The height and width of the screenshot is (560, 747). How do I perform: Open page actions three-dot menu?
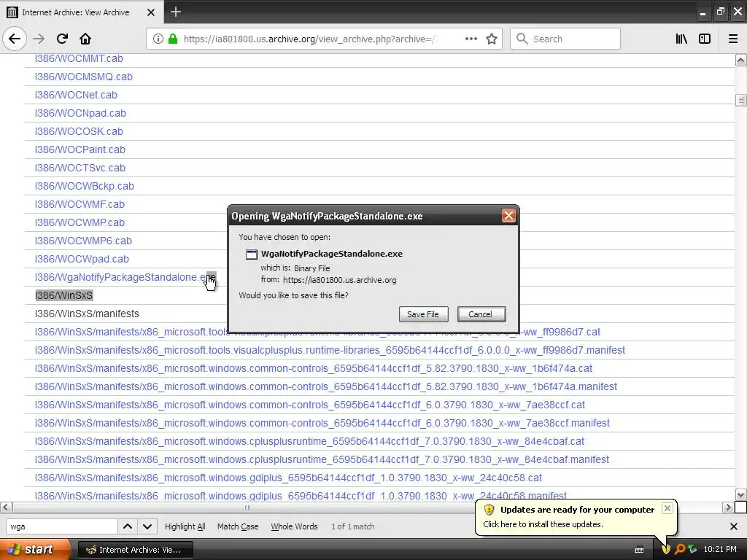(471, 39)
